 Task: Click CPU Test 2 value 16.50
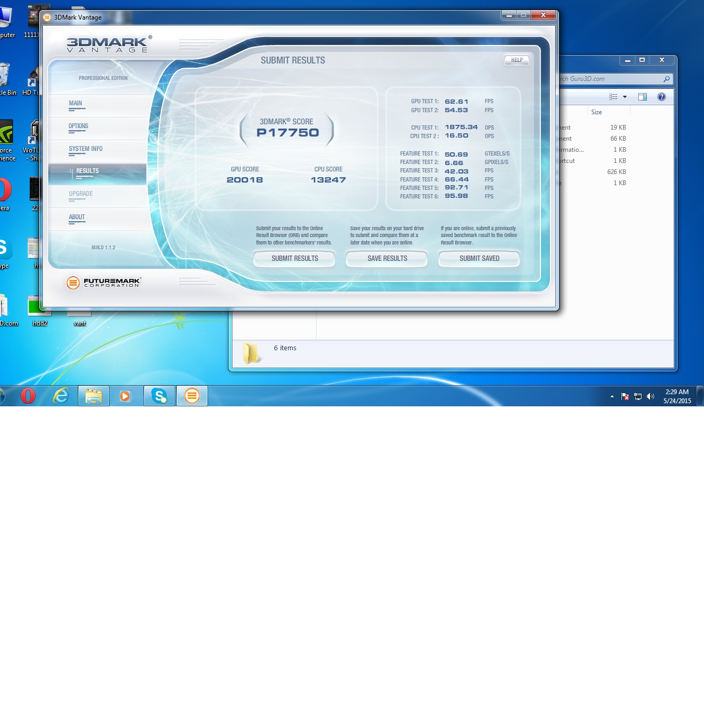[x=456, y=135]
